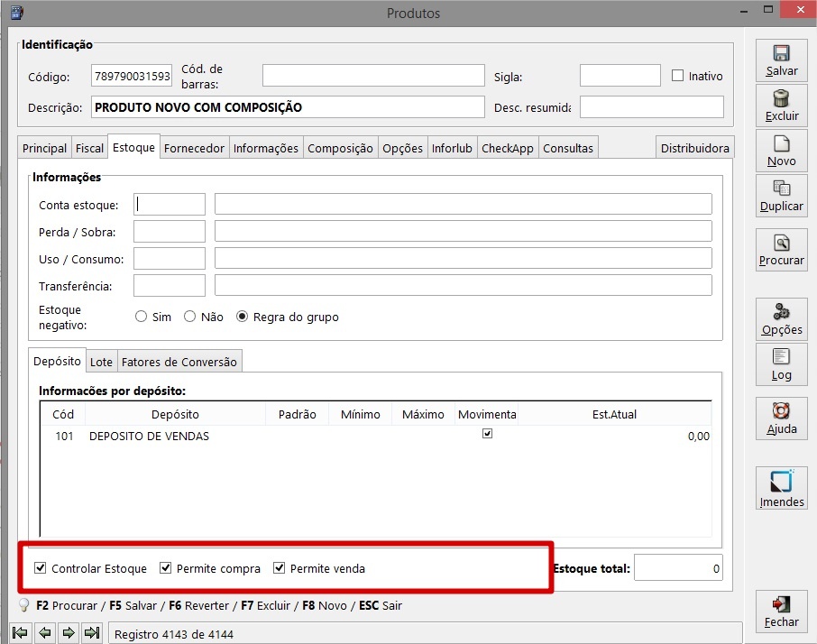Open the Opções gears icon
This screenshot has width=817, height=644.
(x=781, y=311)
